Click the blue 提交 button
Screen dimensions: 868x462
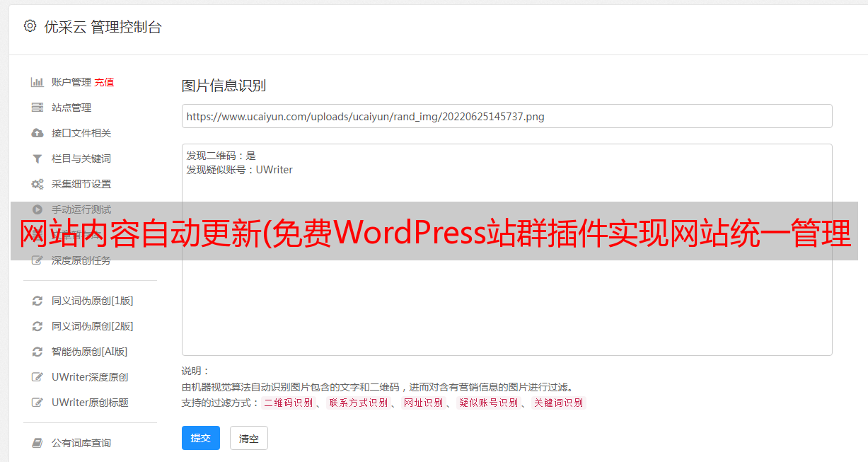click(201, 438)
